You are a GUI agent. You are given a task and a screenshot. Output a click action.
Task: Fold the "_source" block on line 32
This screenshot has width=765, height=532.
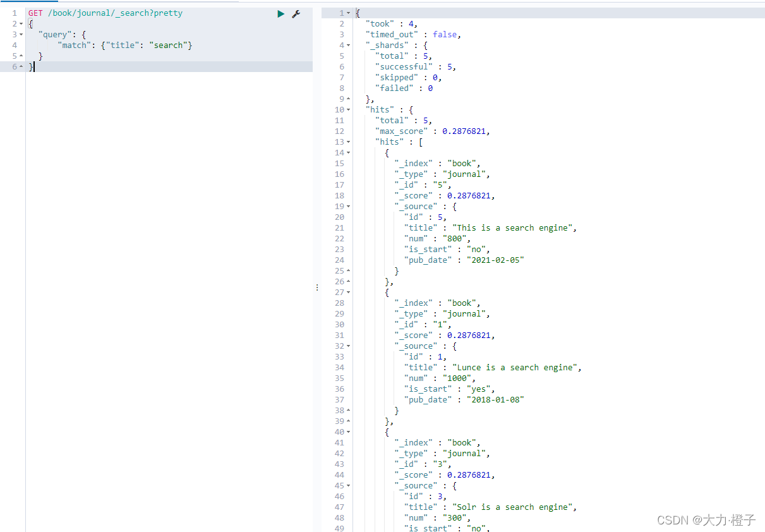(348, 346)
